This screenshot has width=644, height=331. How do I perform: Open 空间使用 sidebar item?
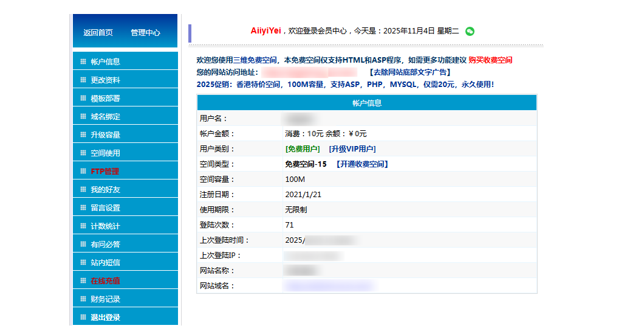[106, 153]
